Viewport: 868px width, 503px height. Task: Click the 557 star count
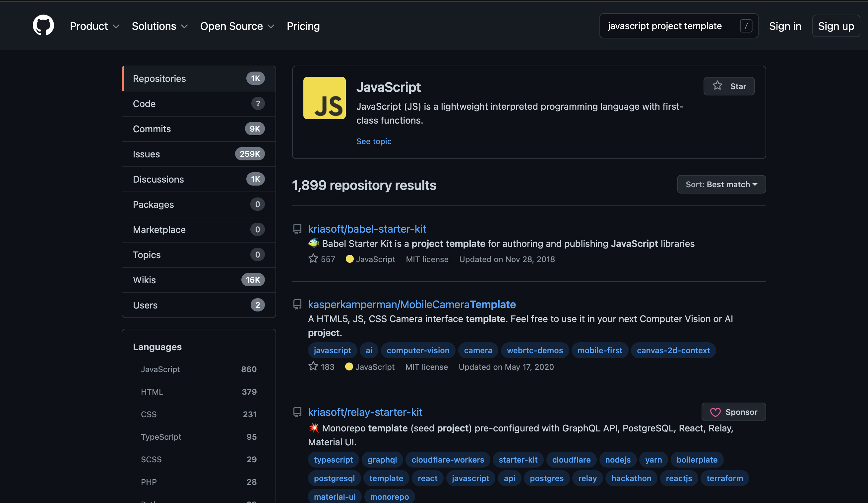tap(328, 259)
